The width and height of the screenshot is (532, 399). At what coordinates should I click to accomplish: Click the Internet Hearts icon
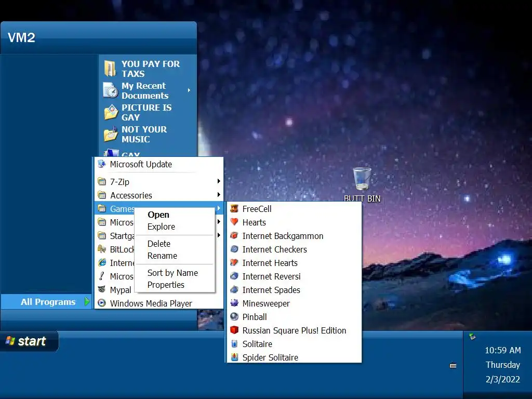(x=234, y=263)
